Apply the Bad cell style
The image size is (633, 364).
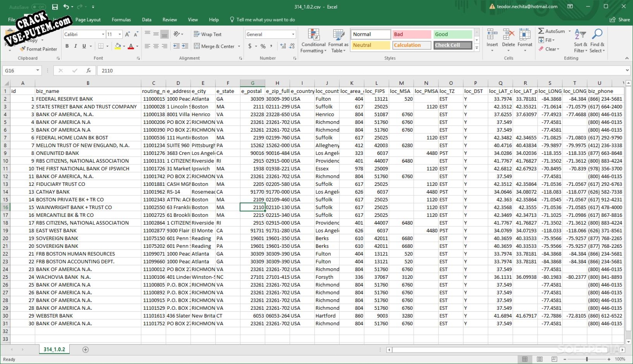[x=412, y=34]
